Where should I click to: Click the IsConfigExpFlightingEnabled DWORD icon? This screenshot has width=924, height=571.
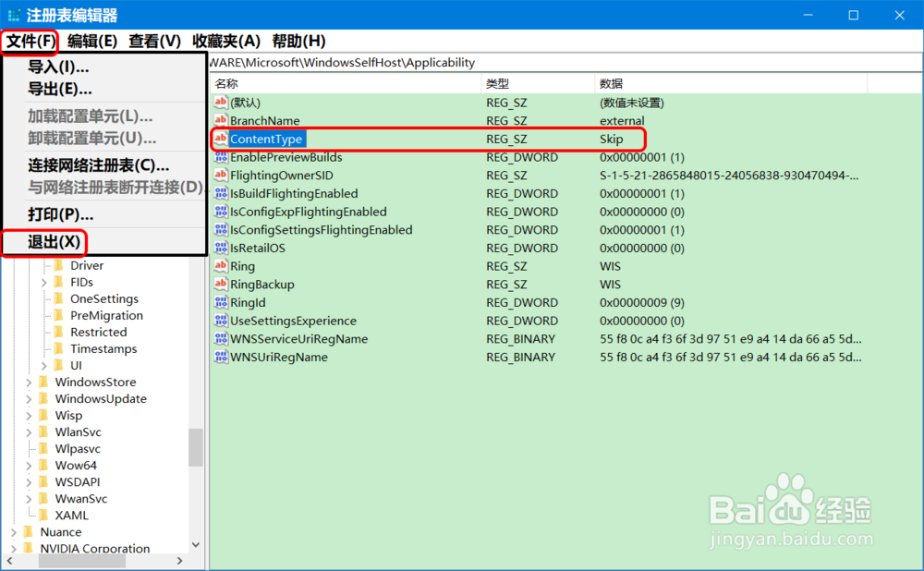tap(221, 212)
